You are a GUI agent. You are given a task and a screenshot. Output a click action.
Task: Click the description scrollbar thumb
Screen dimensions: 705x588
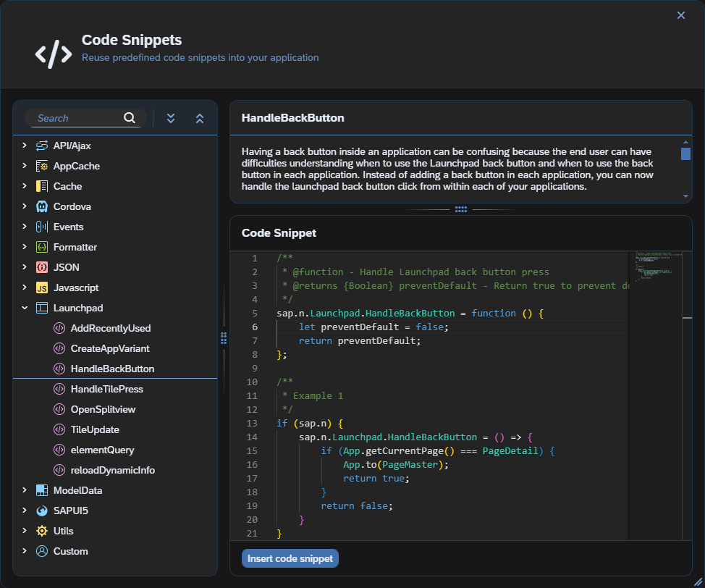pos(685,154)
